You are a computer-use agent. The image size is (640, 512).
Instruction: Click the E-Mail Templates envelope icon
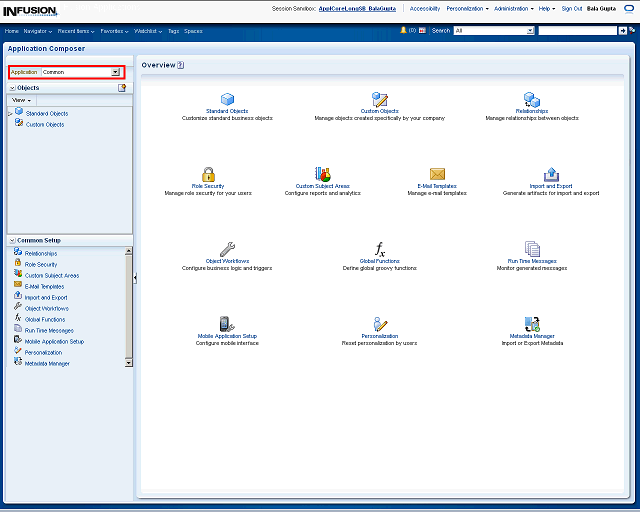pyautogui.click(x=437, y=174)
